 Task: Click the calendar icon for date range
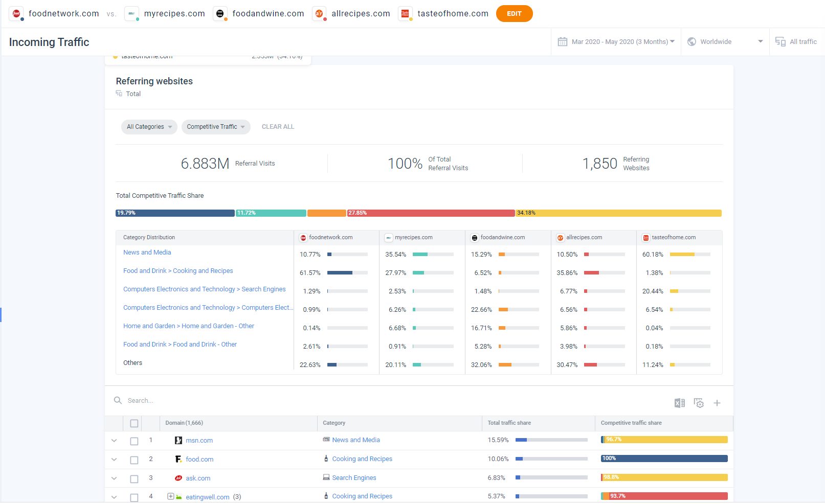click(x=563, y=42)
